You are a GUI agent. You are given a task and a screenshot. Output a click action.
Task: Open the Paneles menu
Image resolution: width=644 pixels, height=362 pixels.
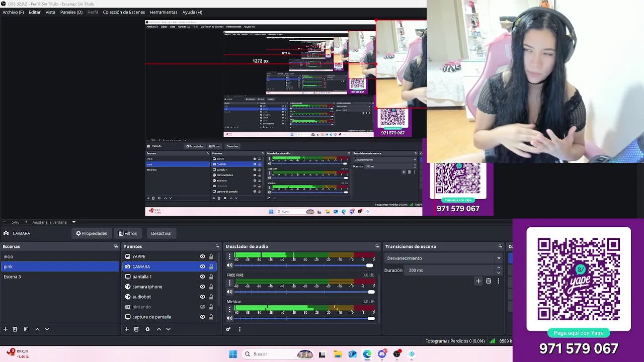pos(71,12)
